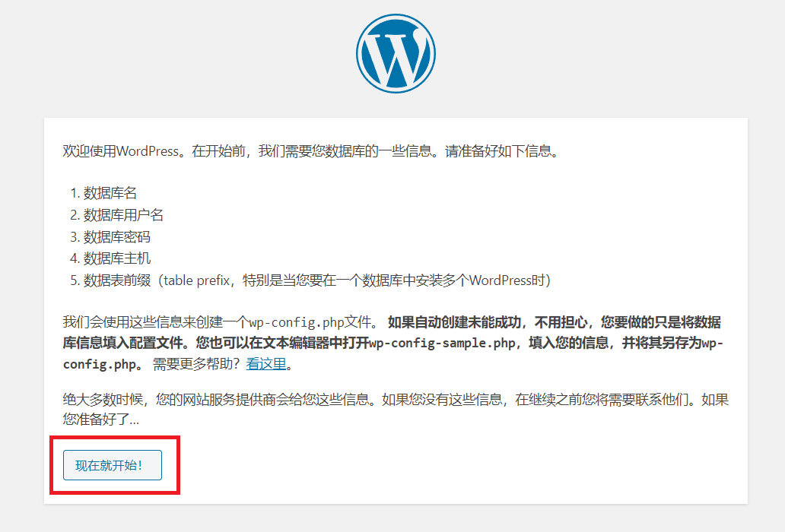The width and height of the screenshot is (785, 532).
Task: Select list item 数据库密码
Action: [x=116, y=236]
